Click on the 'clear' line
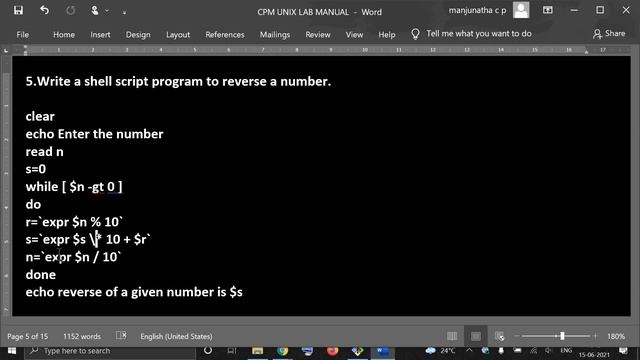Image resolution: width=640 pixels, height=360 pixels. pyautogui.click(x=40, y=116)
